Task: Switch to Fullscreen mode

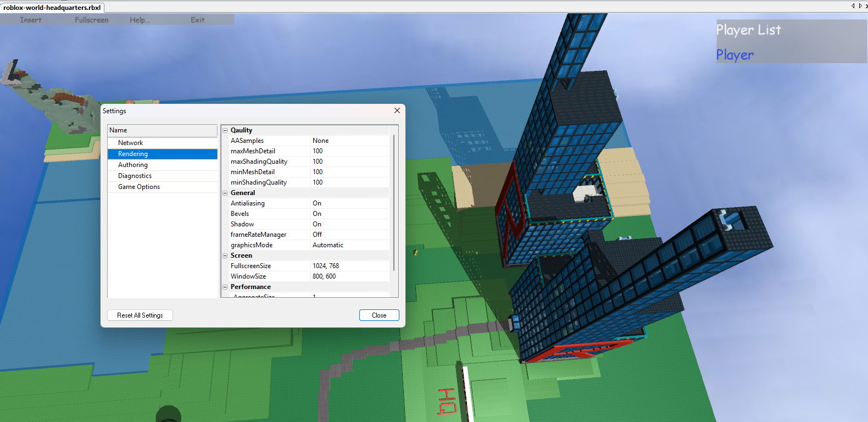Action: point(92,20)
